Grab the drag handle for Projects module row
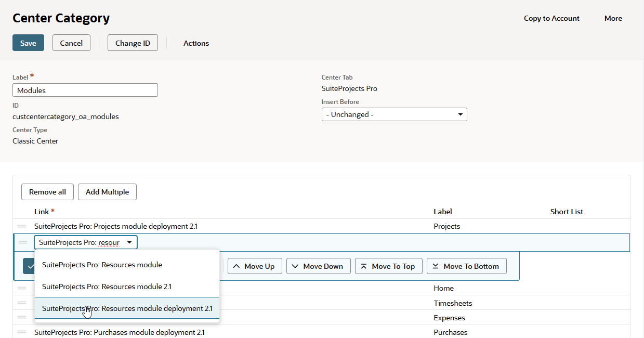The image size is (644, 338). coord(22,226)
